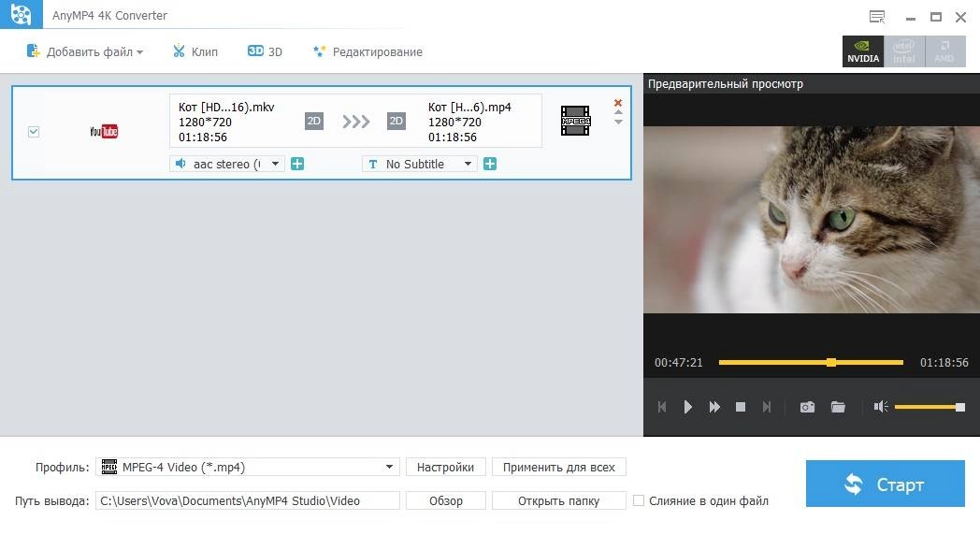Click the output file name Кот [H...6).mp4

tap(469, 107)
